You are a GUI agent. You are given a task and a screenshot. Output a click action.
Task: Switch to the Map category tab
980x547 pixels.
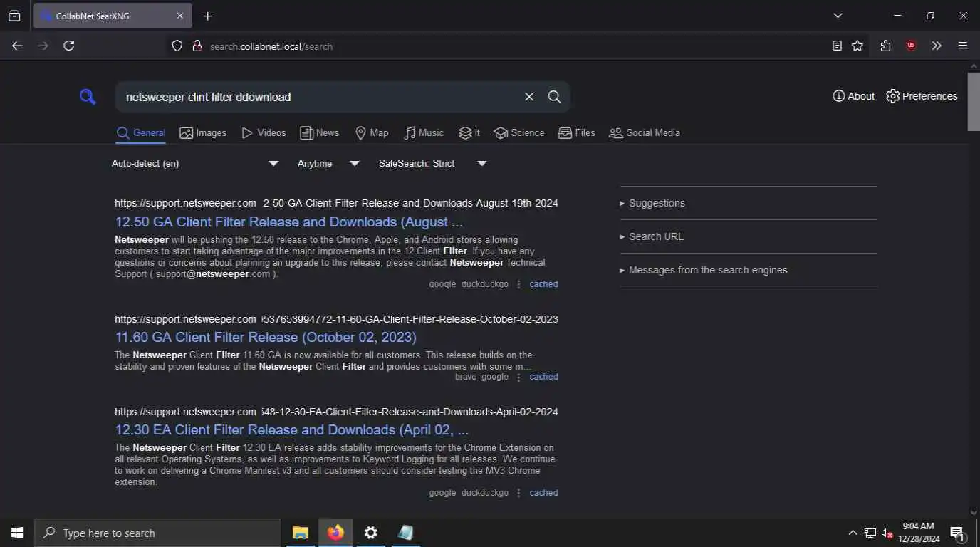372,133
